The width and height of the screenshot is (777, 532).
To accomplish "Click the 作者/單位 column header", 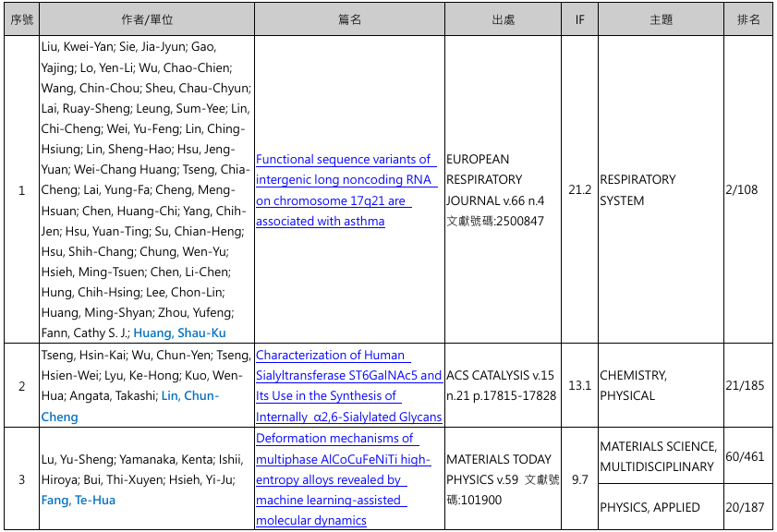I will pos(146,19).
